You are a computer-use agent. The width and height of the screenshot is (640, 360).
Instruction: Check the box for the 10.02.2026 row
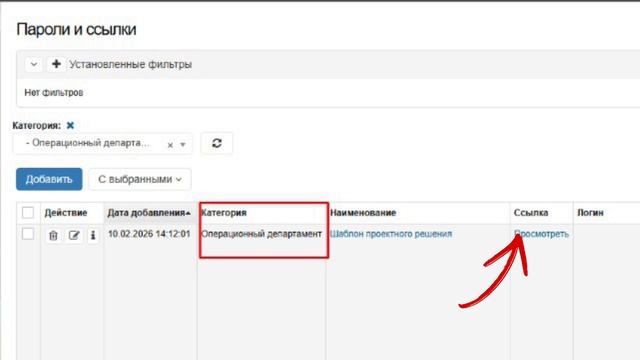(x=28, y=234)
